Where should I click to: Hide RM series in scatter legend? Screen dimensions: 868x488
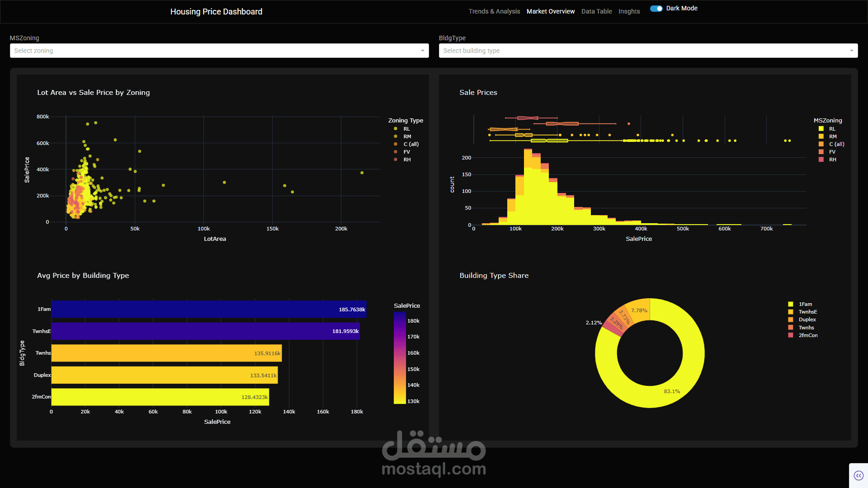(396, 136)
